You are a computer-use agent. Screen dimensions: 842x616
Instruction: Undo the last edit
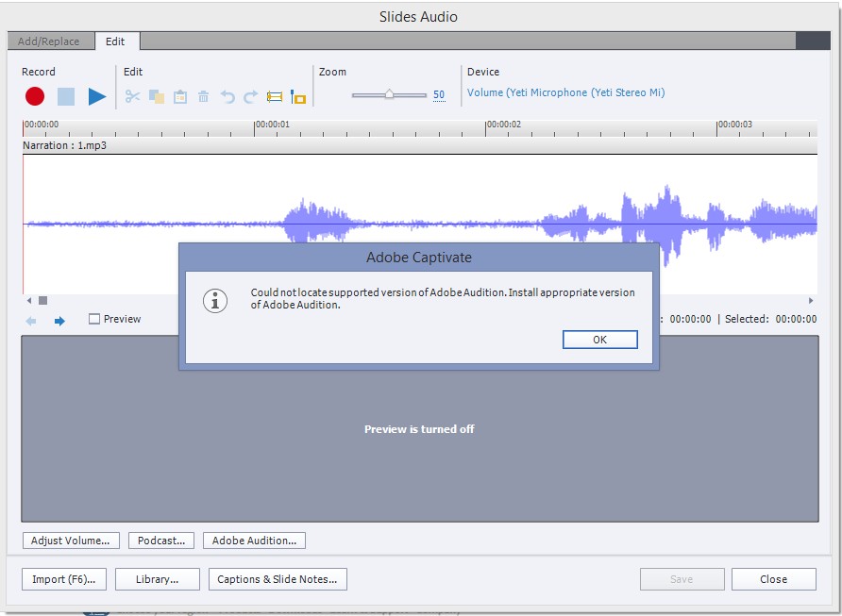(x=227, y=96)
